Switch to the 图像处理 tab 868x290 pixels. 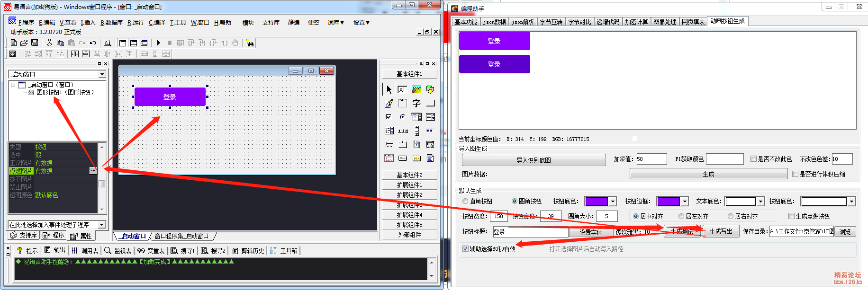[x=665, y=22]
